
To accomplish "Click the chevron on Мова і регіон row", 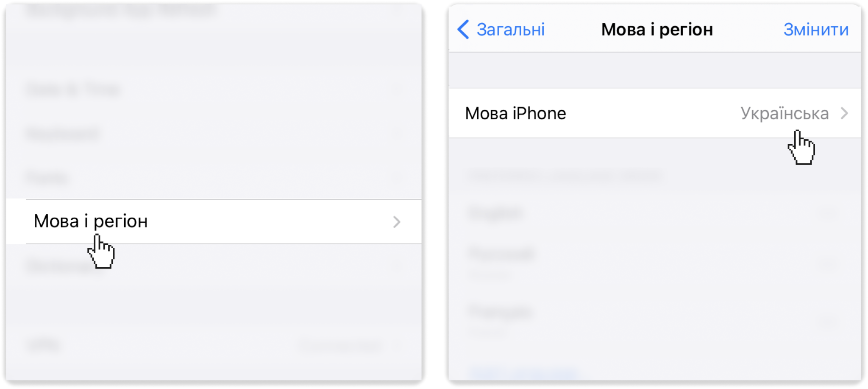I will coord(397,222).
